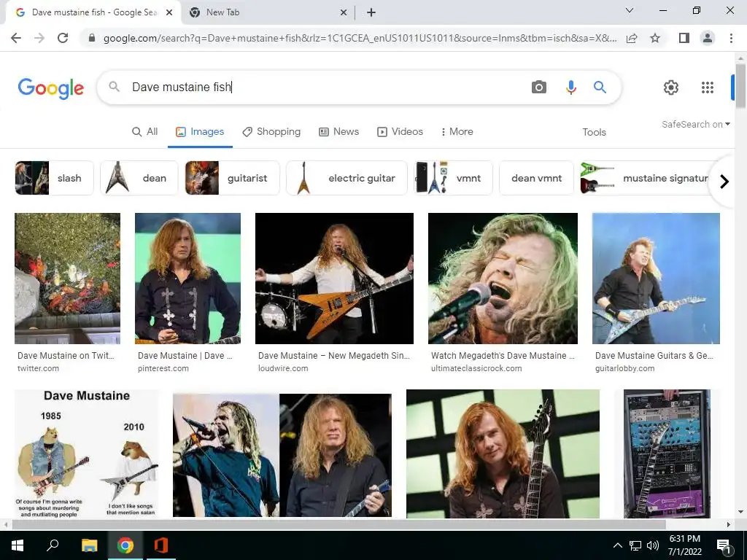The height and width of the screenshot is (560, 747).
Task: Switch to the Shopping tab
Action: [271, 132]
